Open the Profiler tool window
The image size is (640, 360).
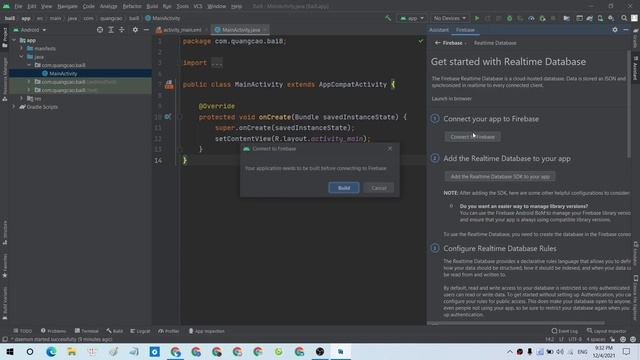point(169,331)
